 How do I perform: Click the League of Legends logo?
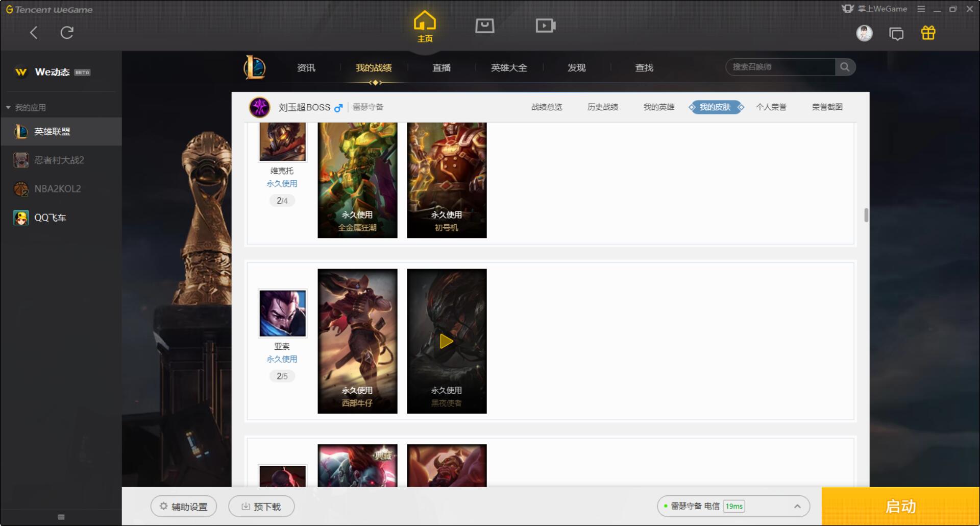(254, 67)
